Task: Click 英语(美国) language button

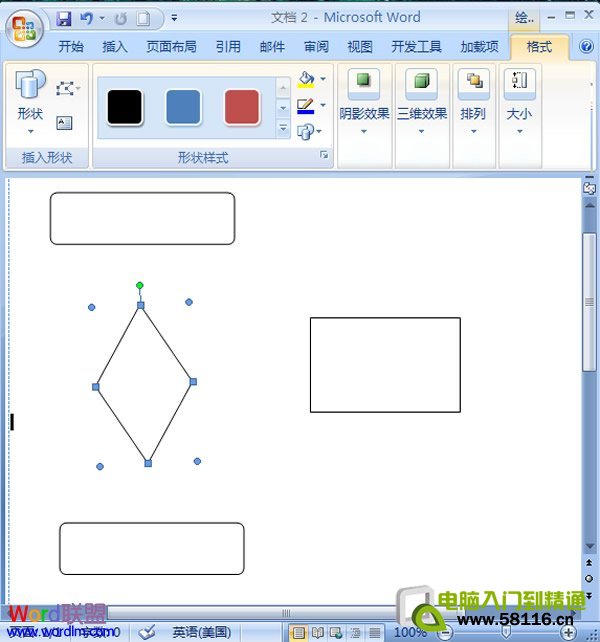Action: (201, 632)
